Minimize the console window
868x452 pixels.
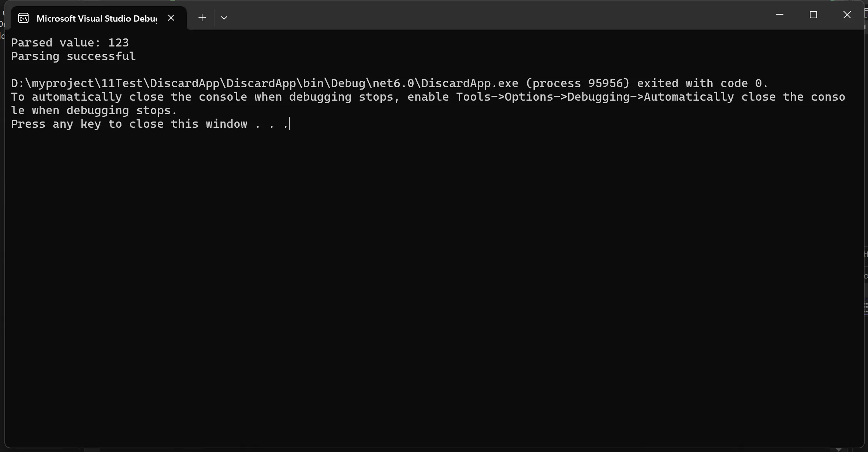779,15
